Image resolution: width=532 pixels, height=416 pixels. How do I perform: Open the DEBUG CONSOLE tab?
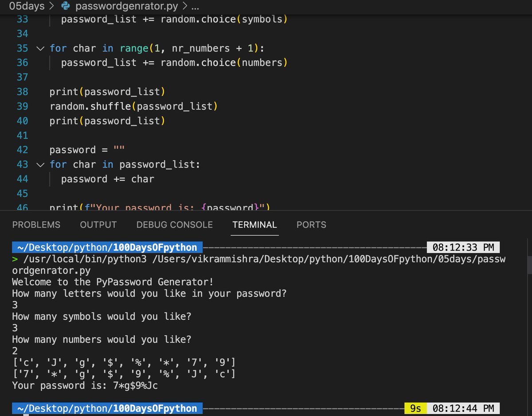tap(175, 225)
